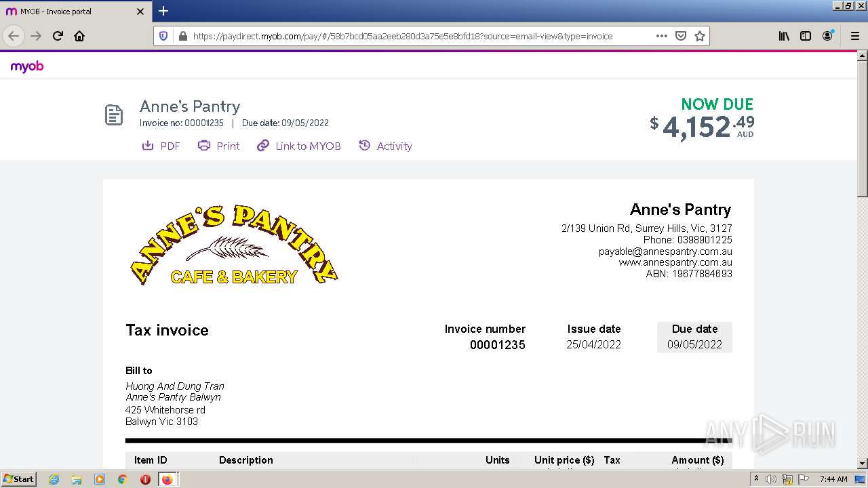
Task: Open the Firefox hamburger menu
Action: 855,36
